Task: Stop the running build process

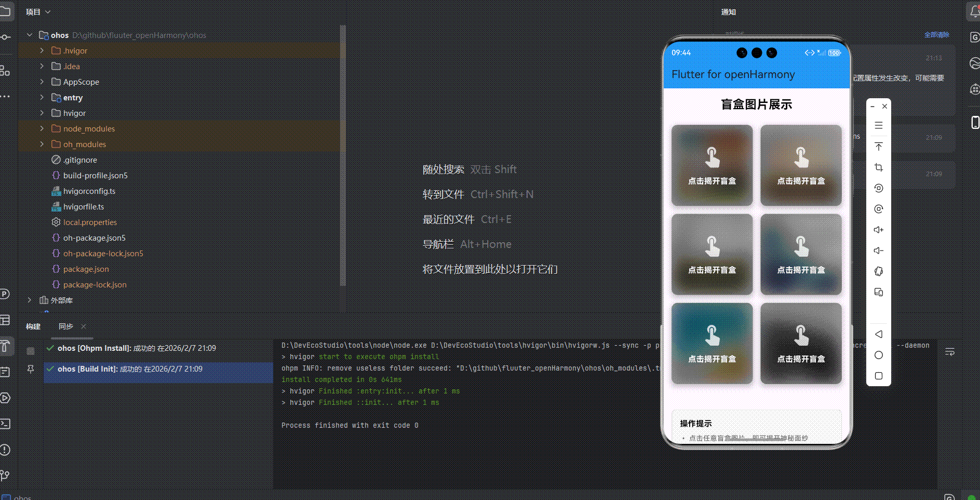Action: (x=31, y=351)
